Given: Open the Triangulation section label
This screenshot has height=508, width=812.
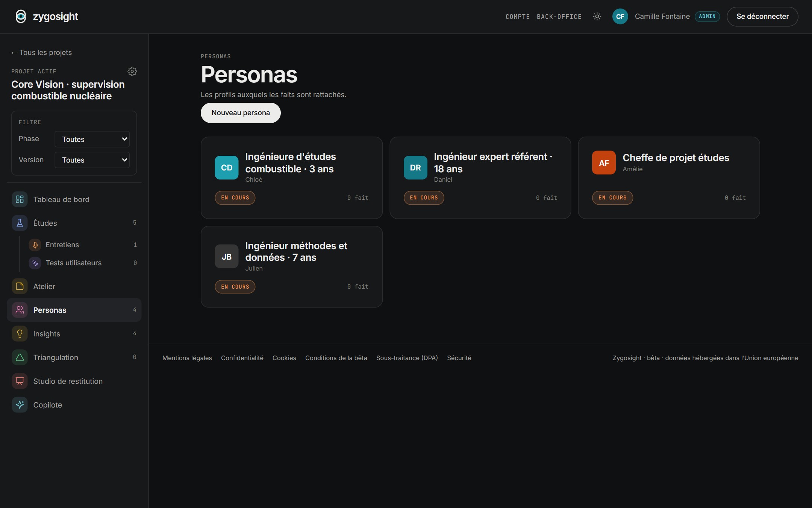Looking at the screenshot, I should tap(56, 357).
